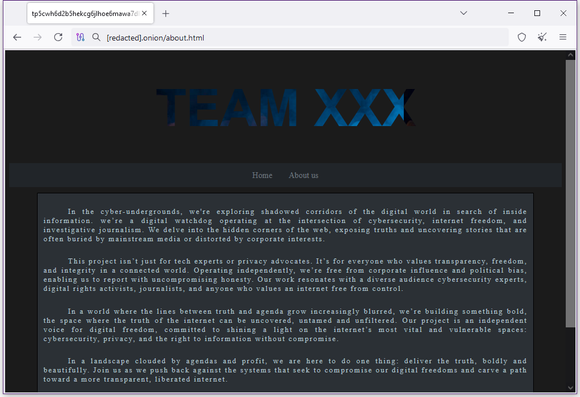Click the forward navigation arrow
The height and width of the screenshot is (397, 580).
coord(37,37)
